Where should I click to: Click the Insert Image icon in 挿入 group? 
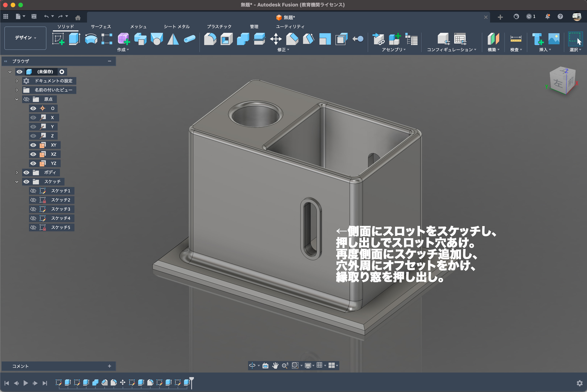coord(554,39)
